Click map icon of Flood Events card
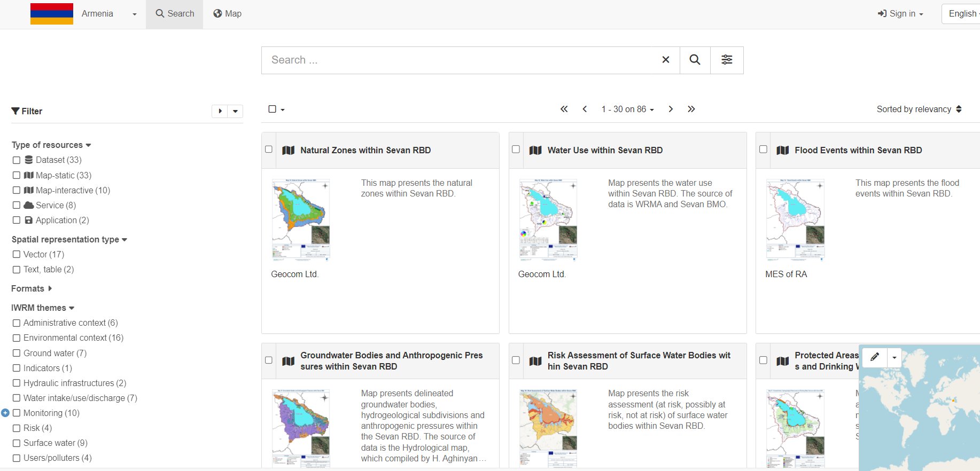Viewport: 980px width, 471px height. 782,151
